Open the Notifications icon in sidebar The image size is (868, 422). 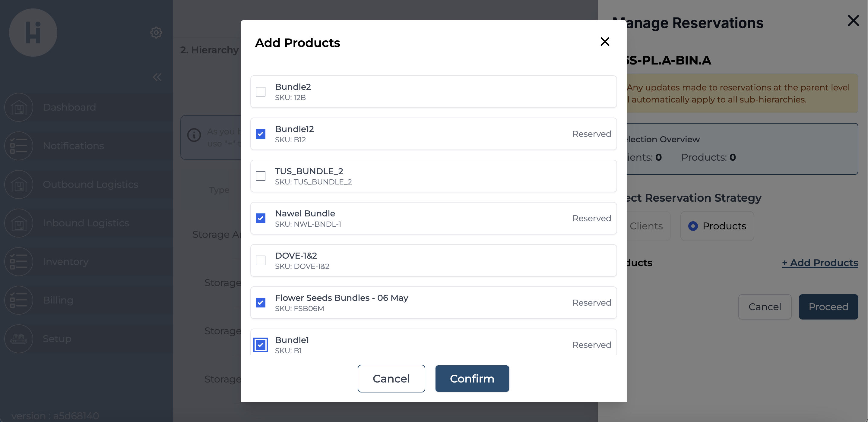(x=19, y=146)
